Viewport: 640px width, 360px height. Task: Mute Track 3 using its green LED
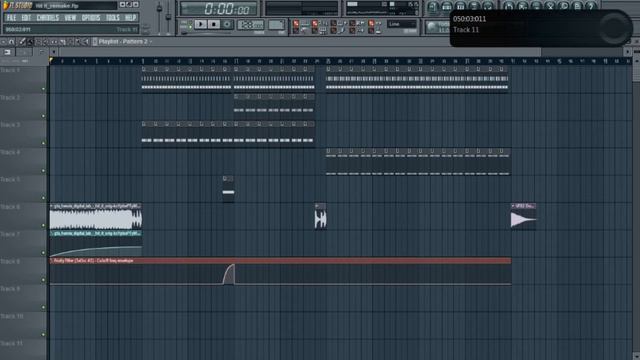coord(43,143)
